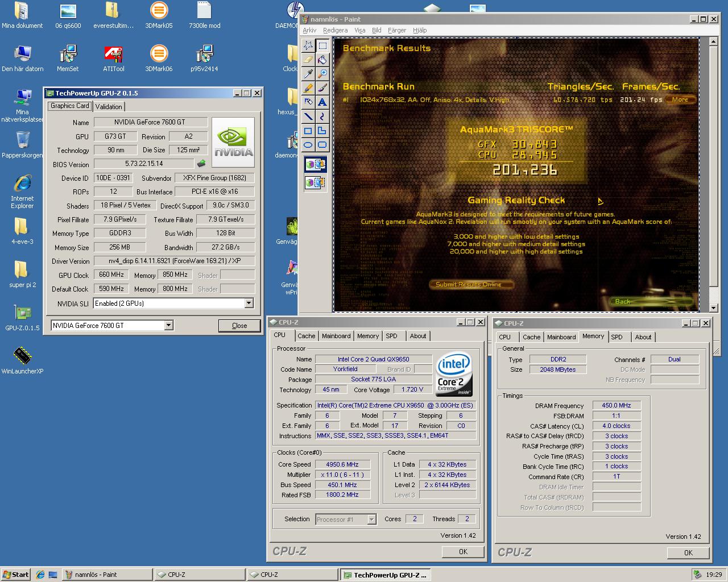Select the Rectangle shape tool
728x582 pixels.
coord(308,130)
